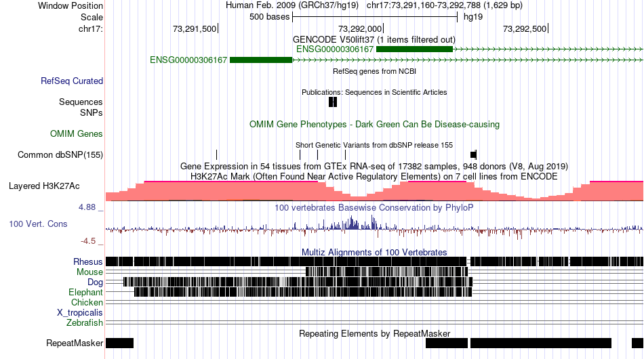Click the black Publications sequence block
Screen dimensions: 644x359
(333, 102)
